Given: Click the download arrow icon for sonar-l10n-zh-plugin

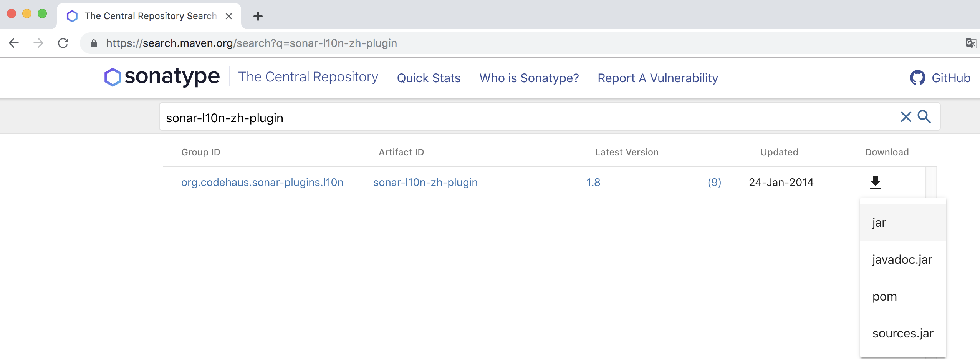Looking at the screenshot, I should (875, 182).
